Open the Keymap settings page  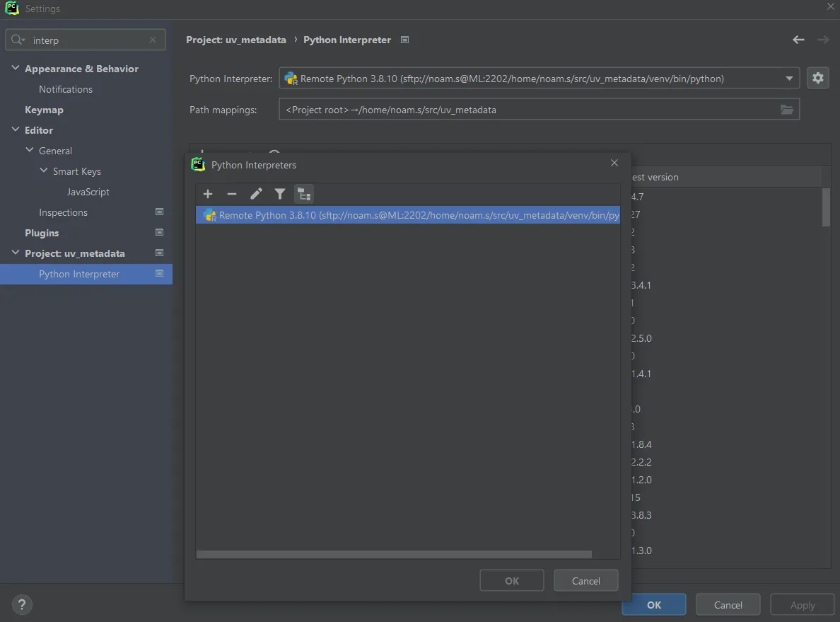pyautogui.click(x=44, y=110)
